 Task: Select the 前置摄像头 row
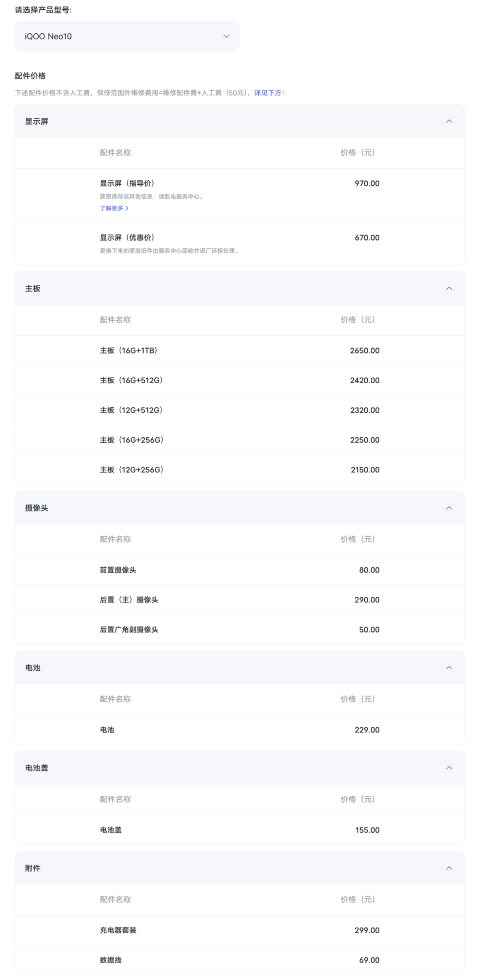point(240,570)
